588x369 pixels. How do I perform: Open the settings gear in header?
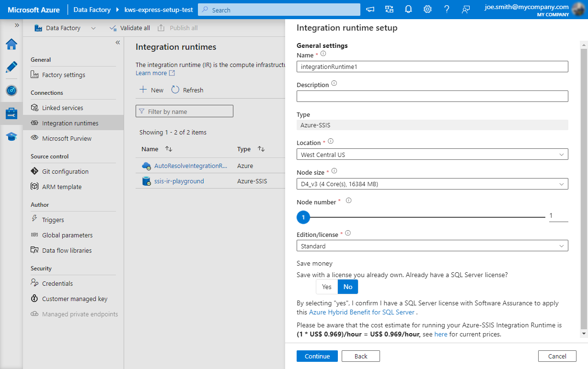[x=427, y=10]
